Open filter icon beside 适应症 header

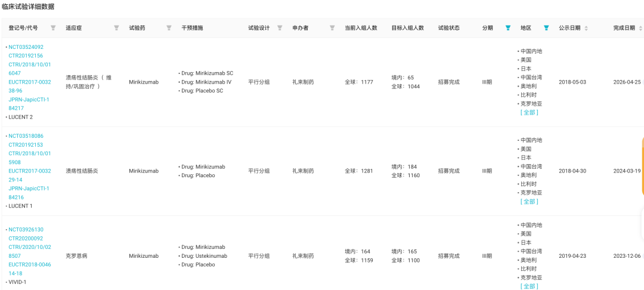pyautogui.click(x=116, y=28)
